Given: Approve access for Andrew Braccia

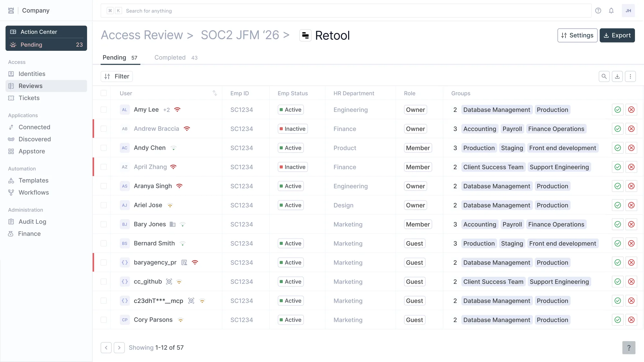Looking at the screenshot, I should [618, 129].
